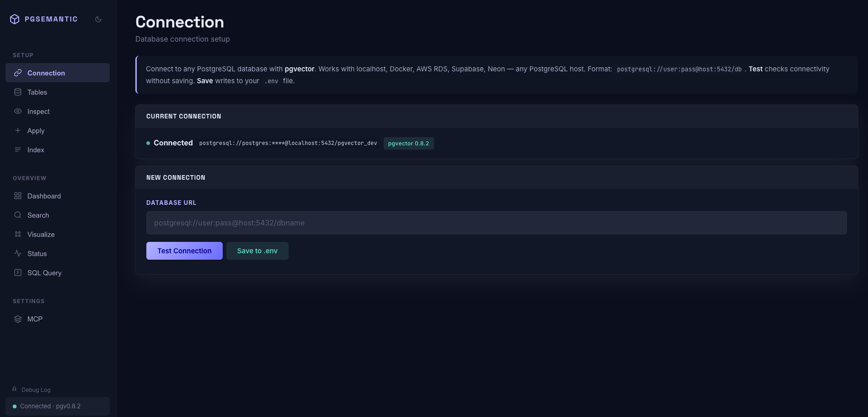868x417 pixels.
Task: Select the chain-link Connection icon in the sidebar
Action: click(18, 73)
